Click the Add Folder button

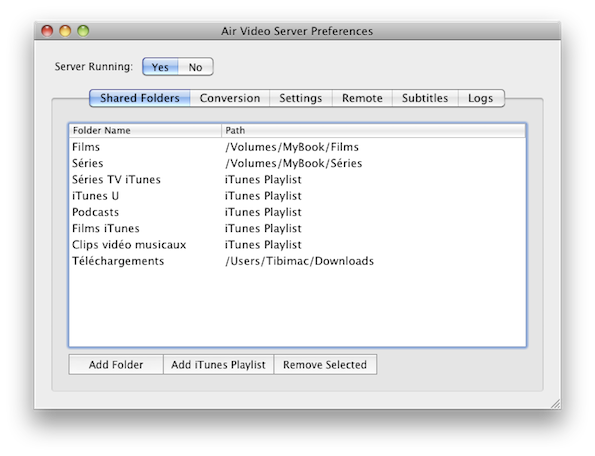[x=116, y=365]
